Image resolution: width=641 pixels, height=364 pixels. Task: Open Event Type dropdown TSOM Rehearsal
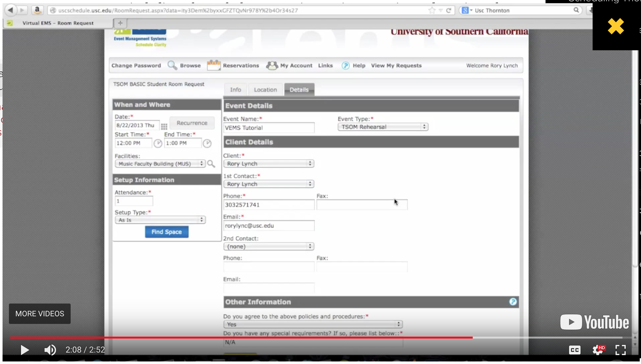pos(383,127)
